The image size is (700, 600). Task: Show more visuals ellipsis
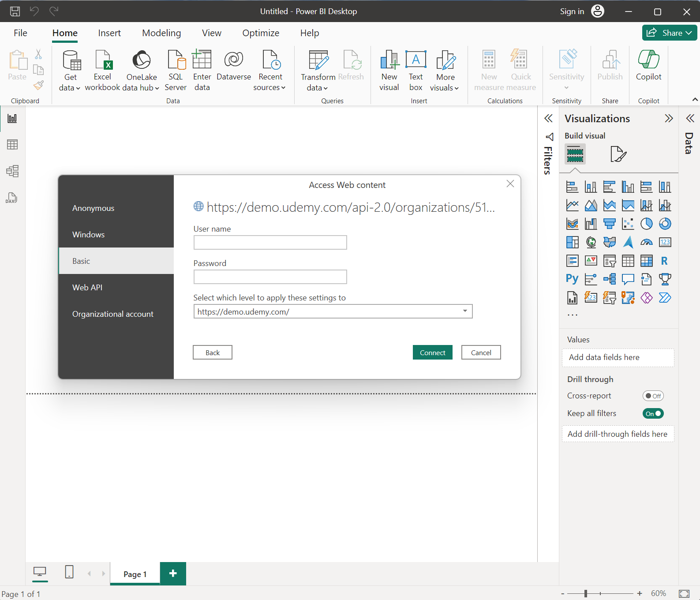[x=572, y=315]
